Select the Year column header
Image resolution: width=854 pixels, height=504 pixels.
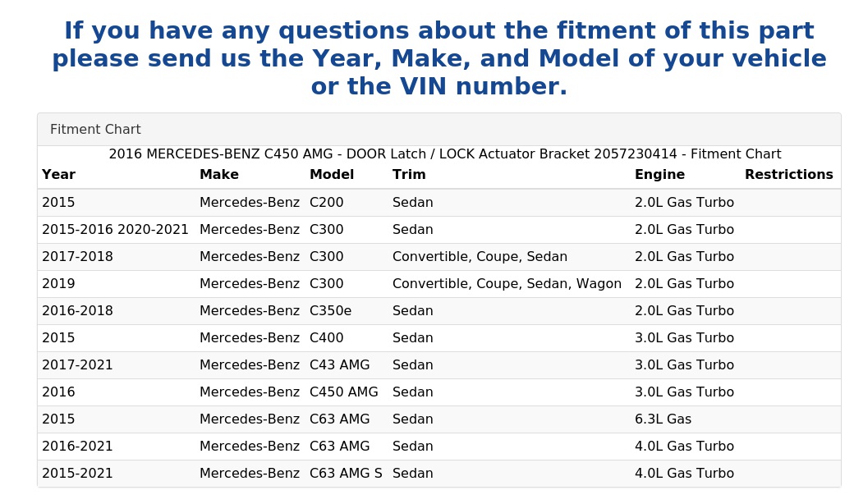click(x=59, y=175)
